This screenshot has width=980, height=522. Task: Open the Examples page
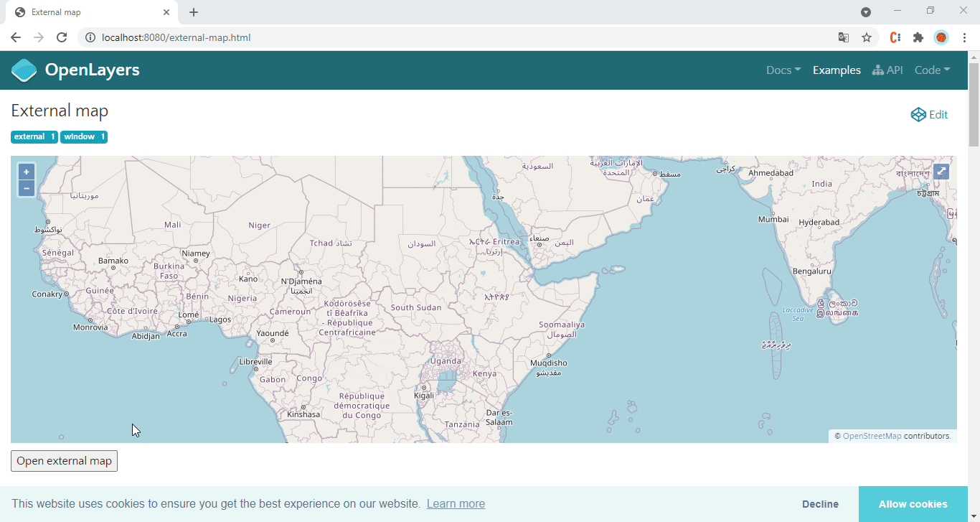(837, 70)
